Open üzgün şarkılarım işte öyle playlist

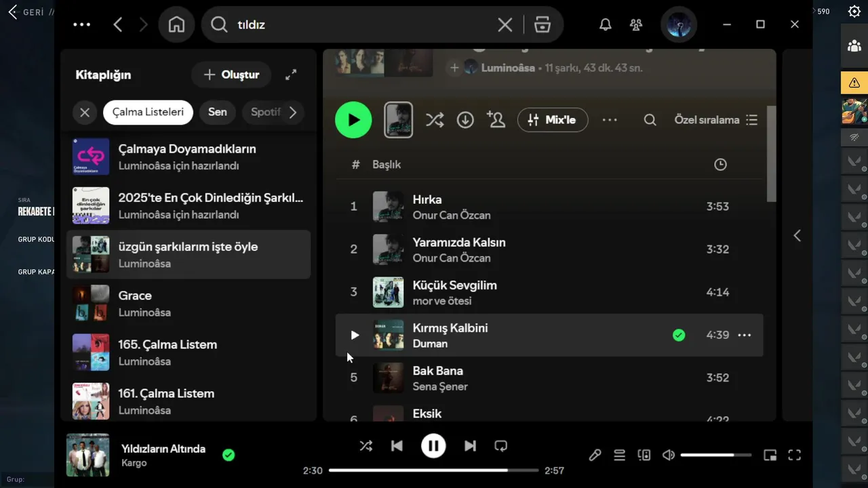(189, 254)
